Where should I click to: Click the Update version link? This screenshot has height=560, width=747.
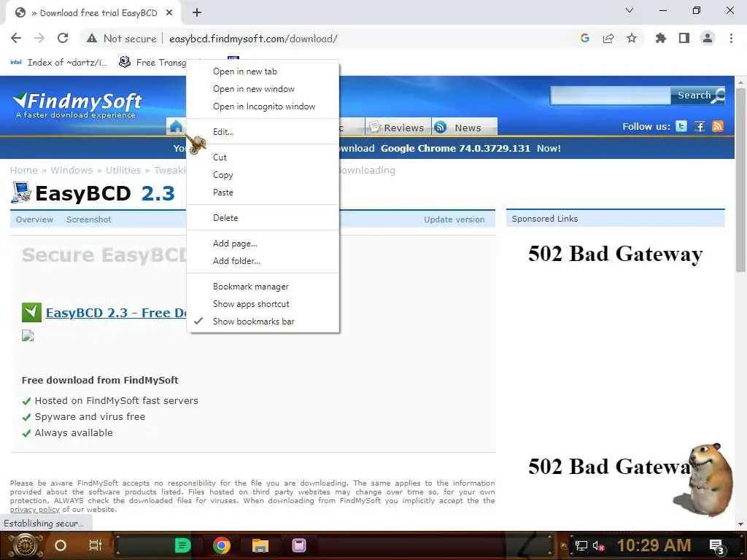(x=454, y=219)
